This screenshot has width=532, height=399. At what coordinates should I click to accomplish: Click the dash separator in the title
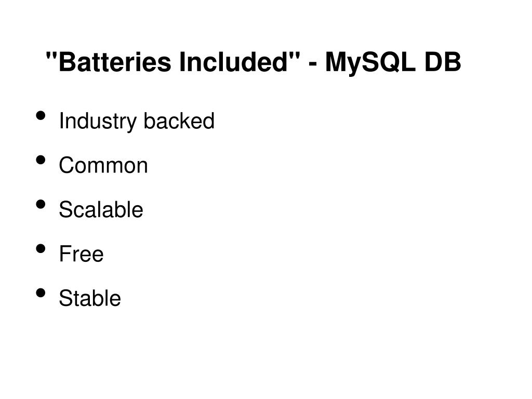click(313, 64)
